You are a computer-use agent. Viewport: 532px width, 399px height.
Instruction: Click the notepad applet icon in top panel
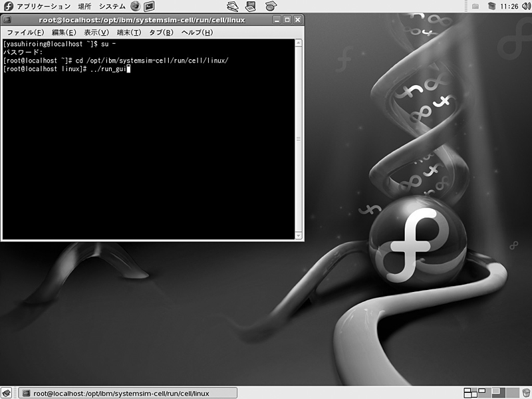(x=251, y=6)
